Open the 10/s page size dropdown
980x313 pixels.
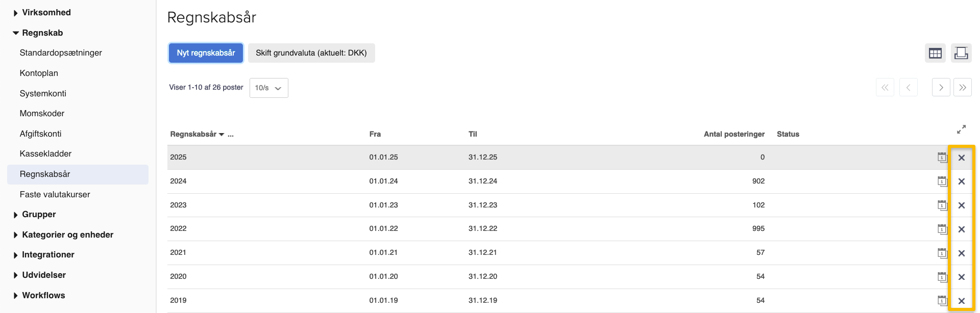[268, 88]
